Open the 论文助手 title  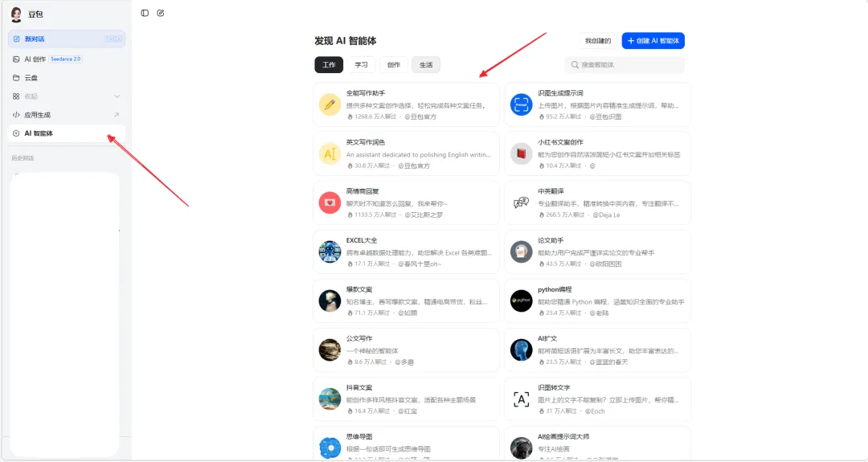[551, 241]
